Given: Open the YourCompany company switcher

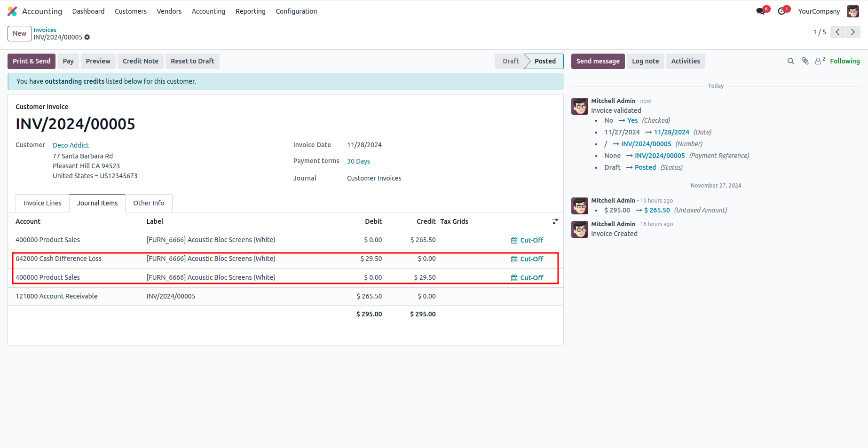Looking at the screenshot, I should coord(819,11).
